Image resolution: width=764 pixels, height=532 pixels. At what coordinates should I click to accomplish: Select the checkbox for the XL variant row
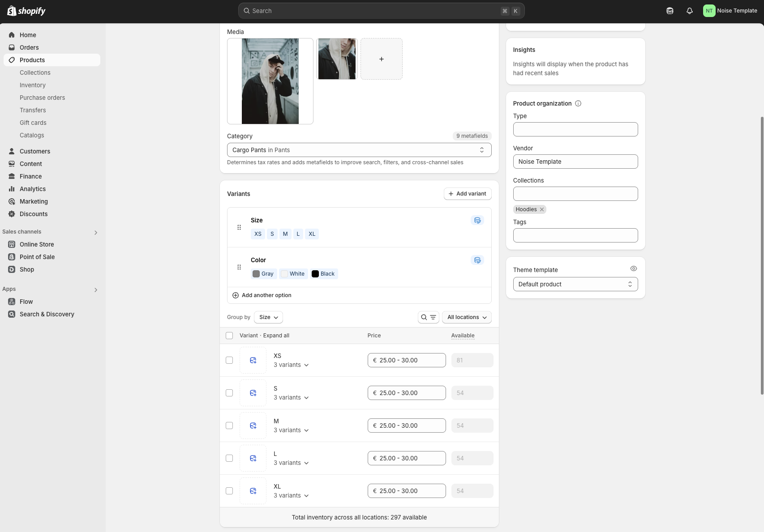click(x=229, y=491)
